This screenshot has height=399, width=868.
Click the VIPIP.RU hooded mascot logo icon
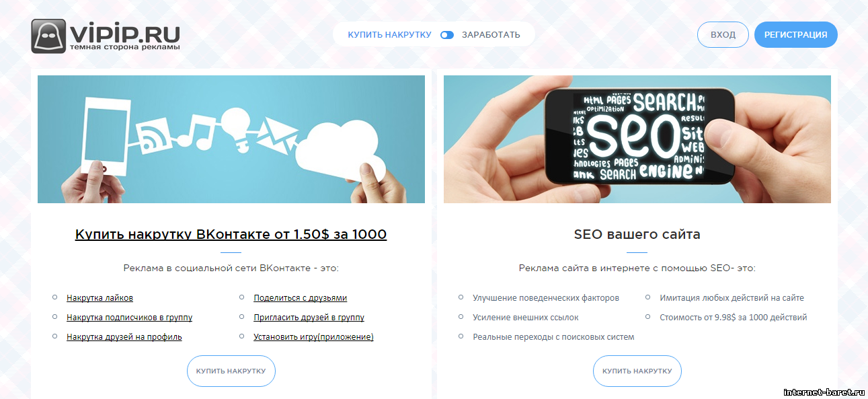[48, 36]
